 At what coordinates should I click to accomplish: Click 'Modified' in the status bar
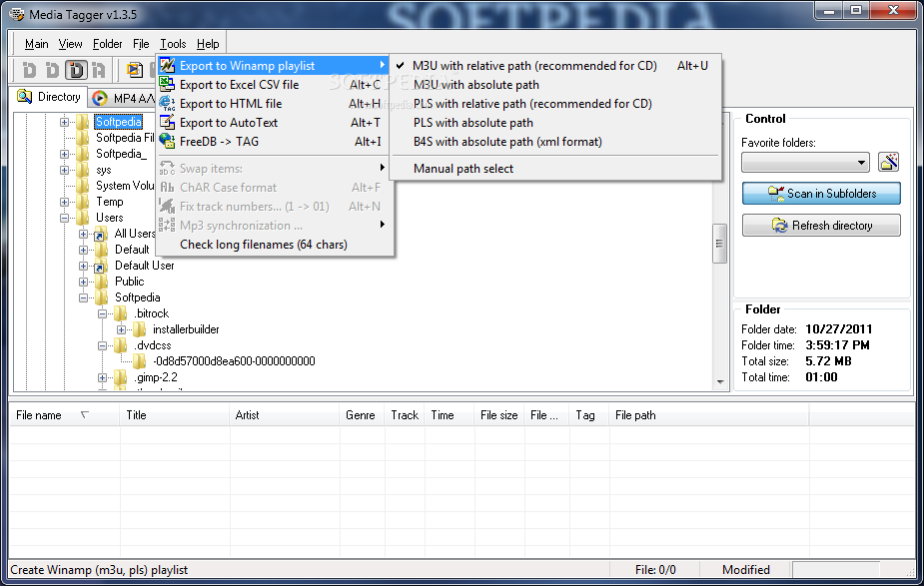pyautogui.click(x=745, y=570)
